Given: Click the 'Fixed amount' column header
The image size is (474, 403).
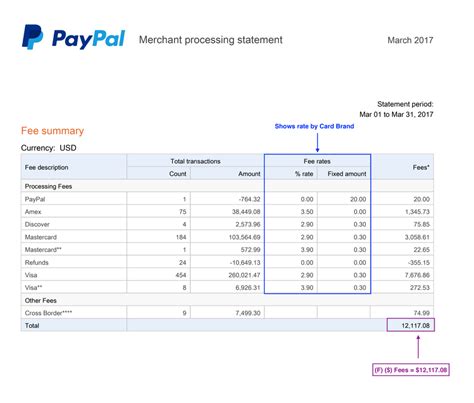Looking at the screenshot, I should click(347, 174).
